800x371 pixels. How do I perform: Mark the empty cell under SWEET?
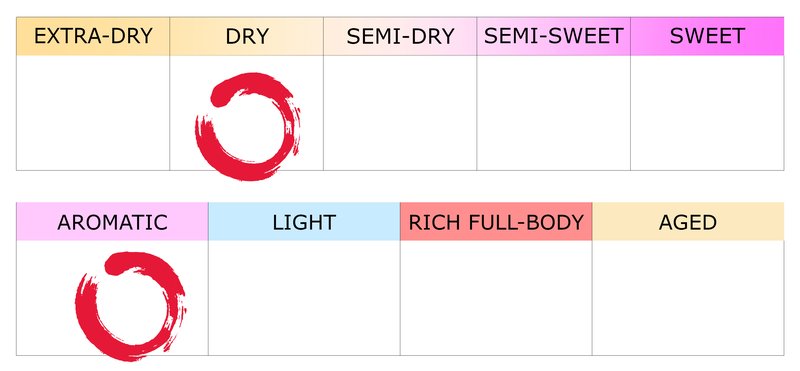(x=707, y=113)
